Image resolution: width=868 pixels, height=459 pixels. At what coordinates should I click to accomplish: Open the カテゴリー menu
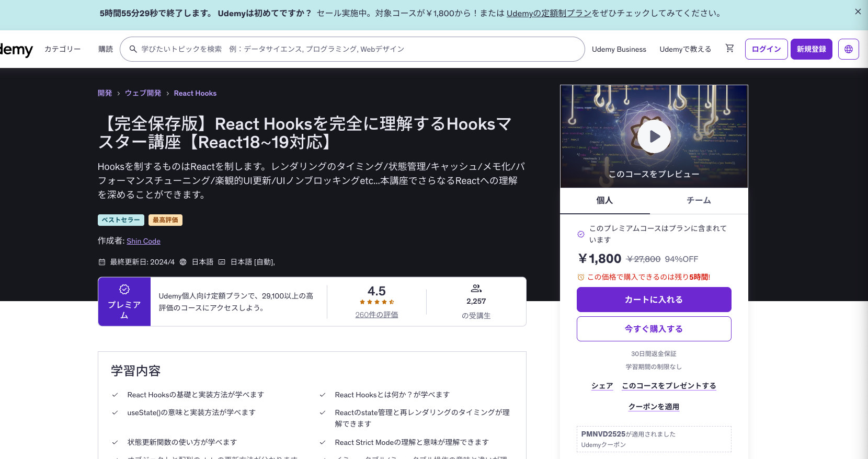(63, 49)
